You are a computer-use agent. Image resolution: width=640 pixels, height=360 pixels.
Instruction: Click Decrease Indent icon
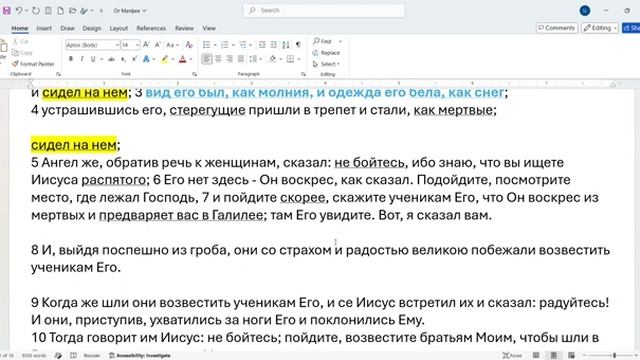pos(262,44)
